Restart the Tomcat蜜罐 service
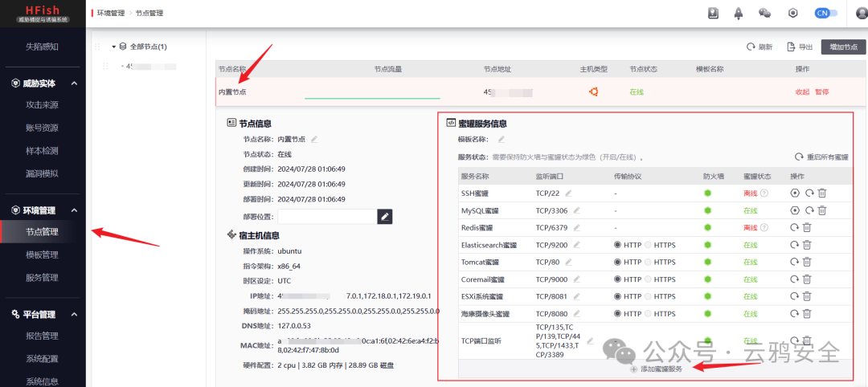 point(795,262)
